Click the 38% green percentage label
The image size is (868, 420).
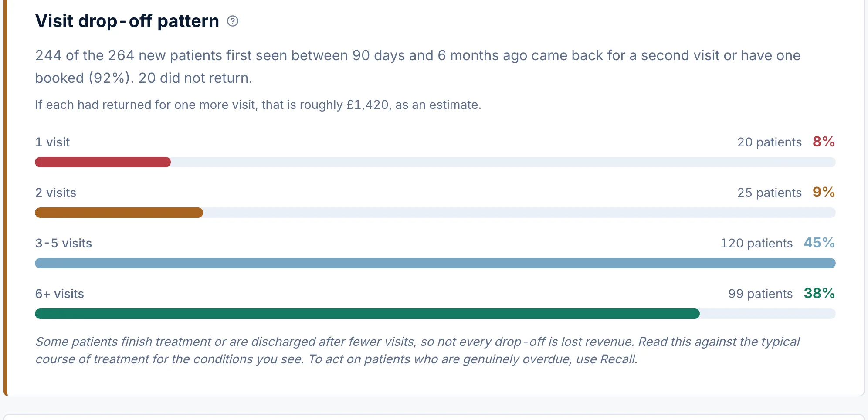(819, 293)
